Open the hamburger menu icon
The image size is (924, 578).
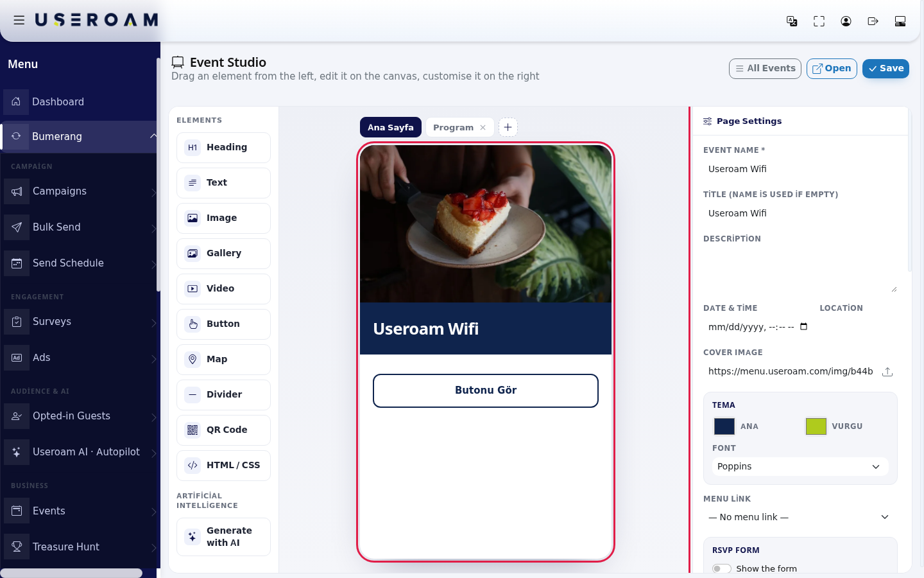tap(19, 21)
